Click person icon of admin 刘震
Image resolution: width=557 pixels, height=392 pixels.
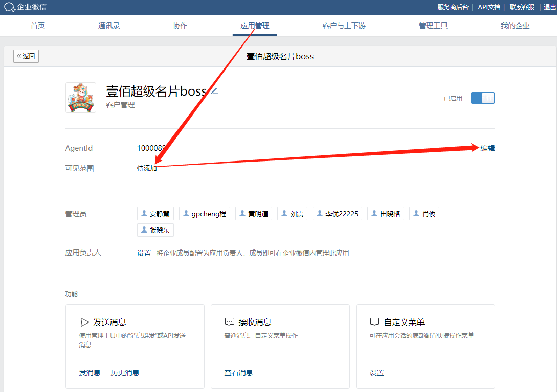(x=284, y=214)
